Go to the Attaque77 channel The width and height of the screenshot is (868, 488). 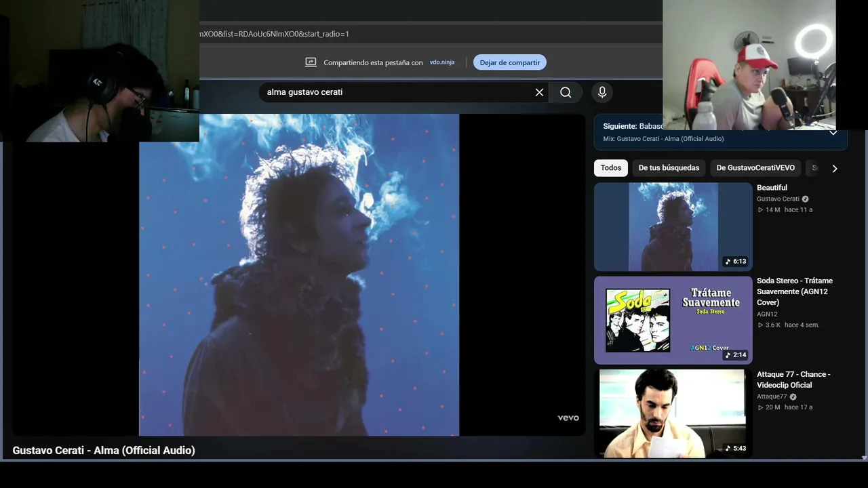[772, 397]
